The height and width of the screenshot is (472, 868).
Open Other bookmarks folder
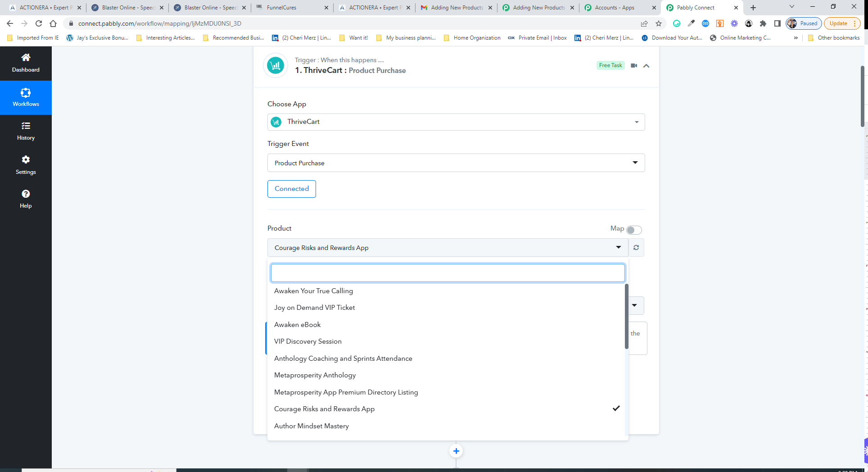(834, 38)
